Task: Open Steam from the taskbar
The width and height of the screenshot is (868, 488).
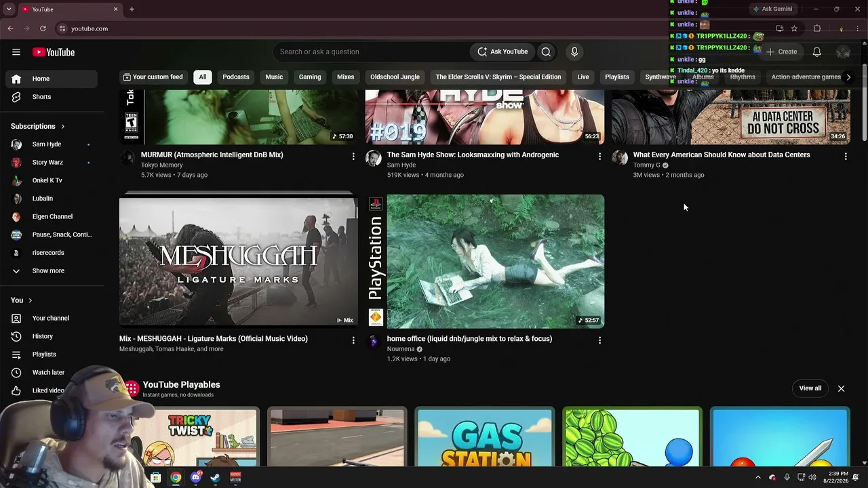Action: 216,477
